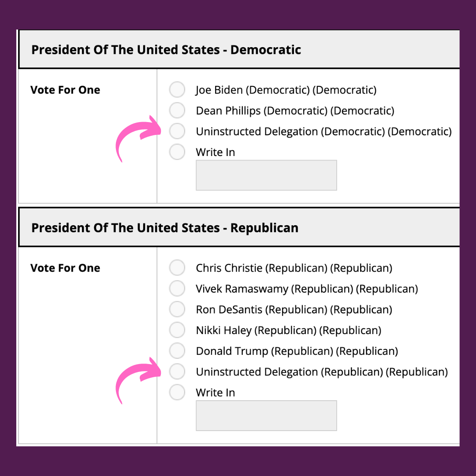Click the Democratic write-in text field
Image resolution: width=476 pixels, height=476 pixels.
[266, 175]
